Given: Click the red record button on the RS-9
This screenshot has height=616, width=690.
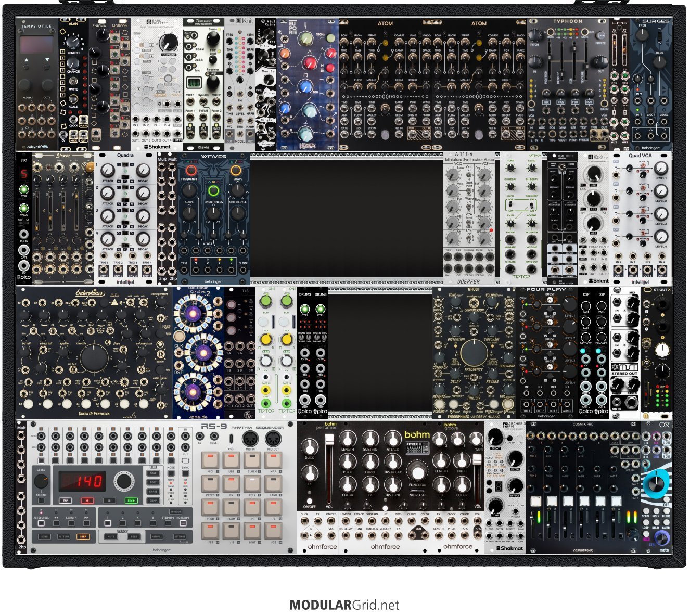Looking at the screenshot, I should [87, 500].
